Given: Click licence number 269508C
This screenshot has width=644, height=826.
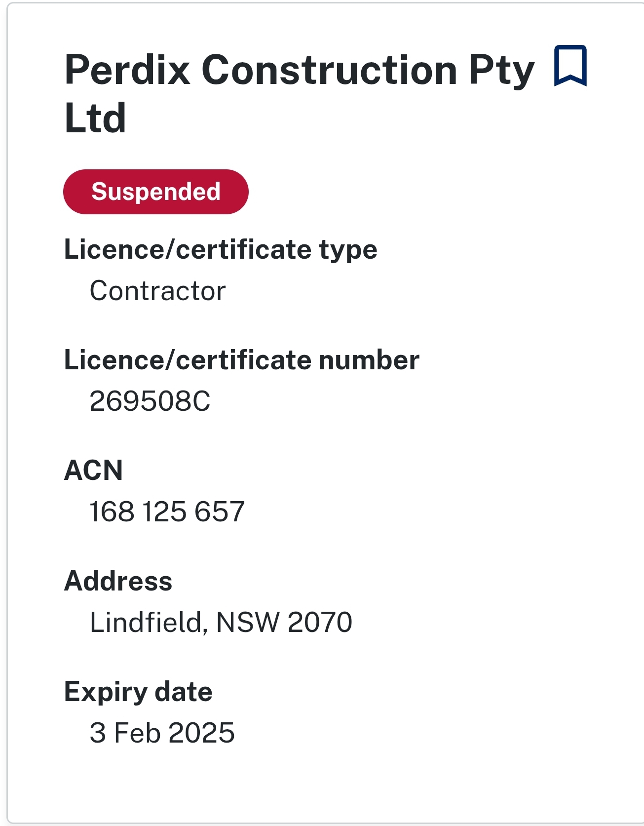Looking at the screenshot, I should [x=150, y=401].
